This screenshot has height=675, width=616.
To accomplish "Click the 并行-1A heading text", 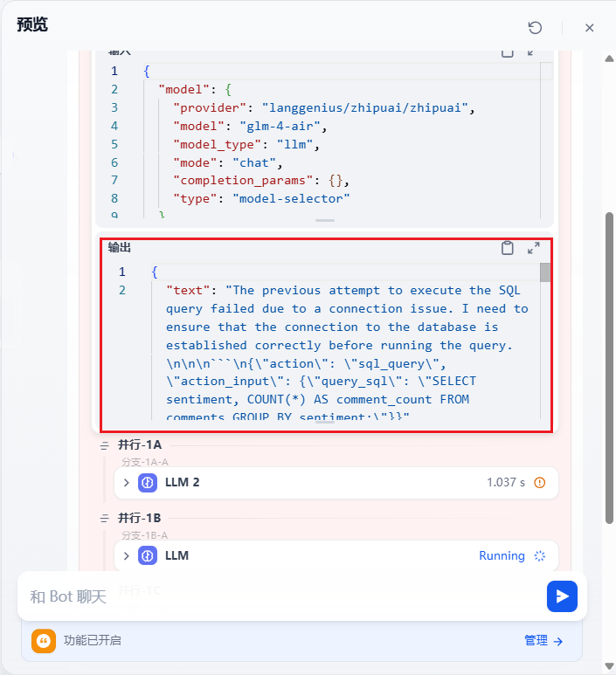I will (x=140, y=445).
